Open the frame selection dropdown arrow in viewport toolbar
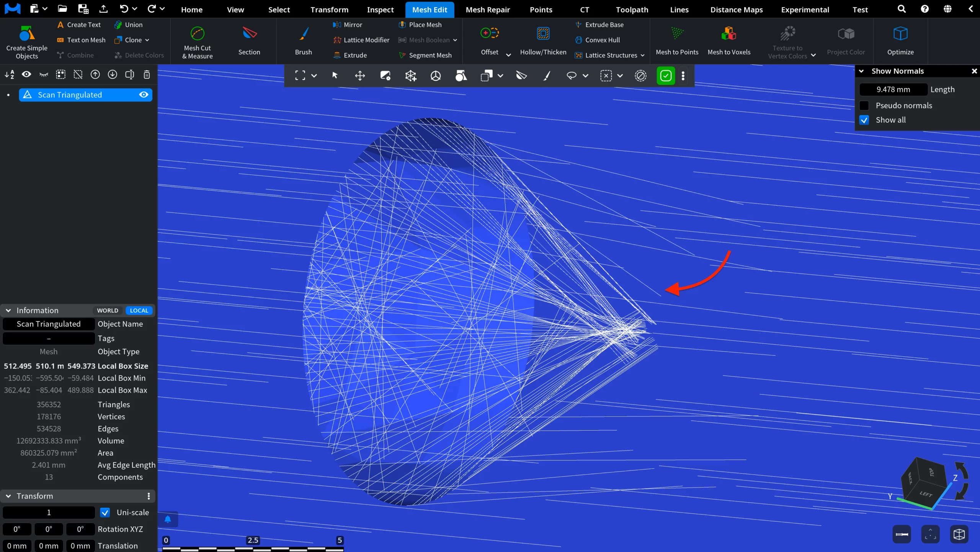This screenshot has height=552, width=980. (x=314, y=75)
